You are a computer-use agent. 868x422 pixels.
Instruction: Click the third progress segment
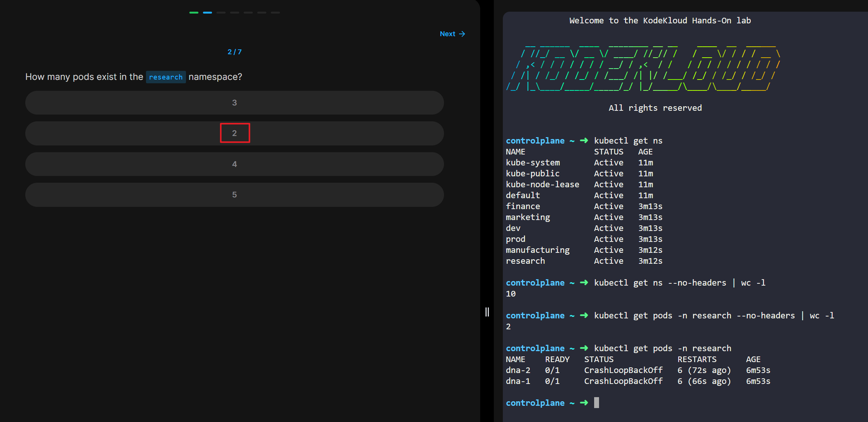(x=221, y=12)
